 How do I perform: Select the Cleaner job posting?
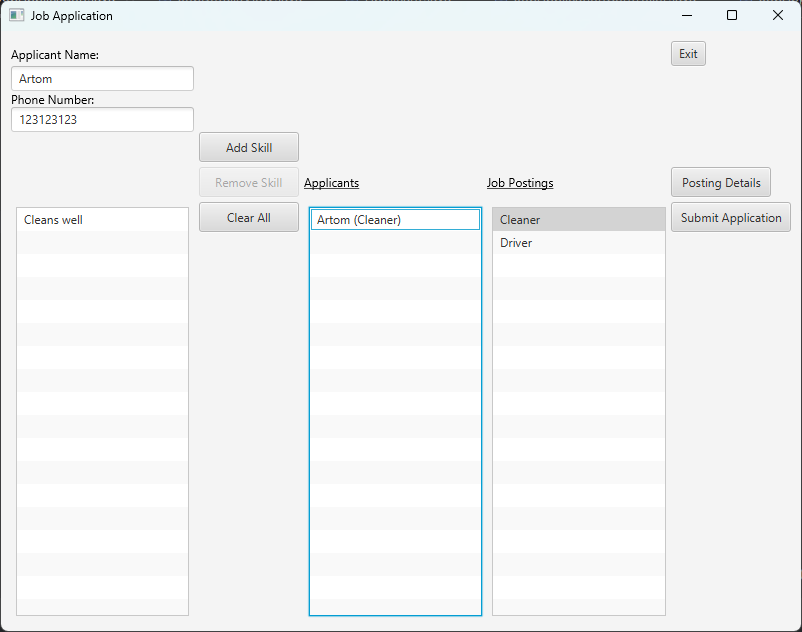[x=520, y=218]
